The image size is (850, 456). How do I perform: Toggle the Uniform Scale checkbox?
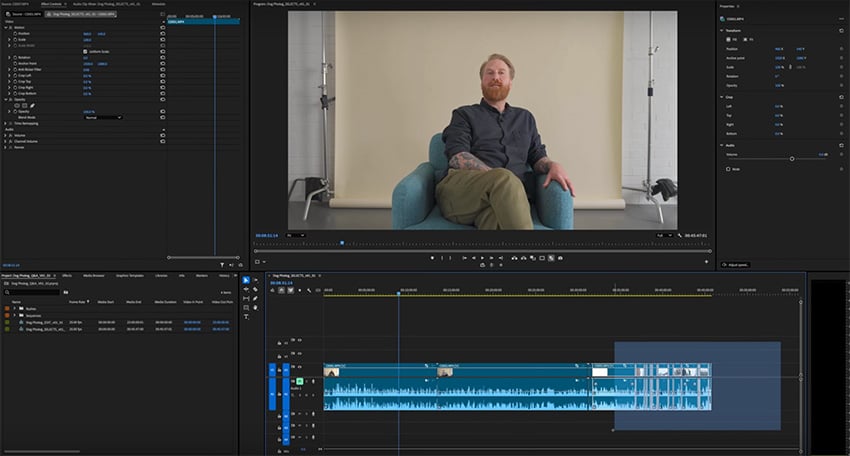[84, 51]
